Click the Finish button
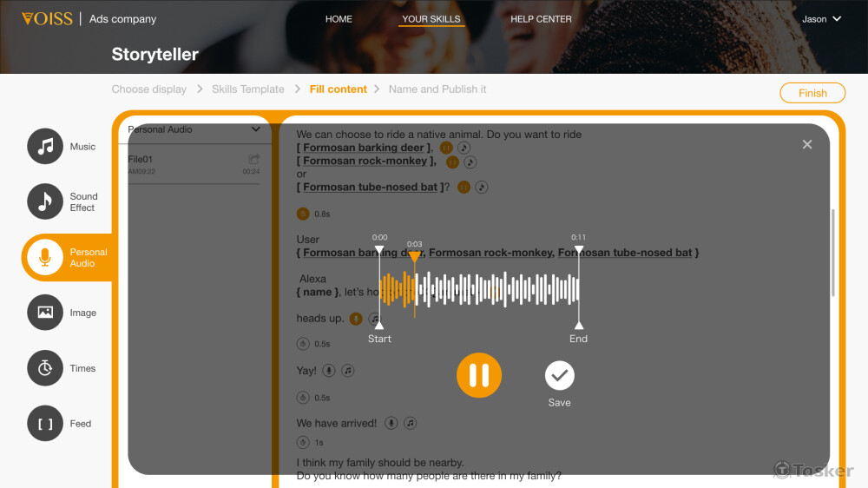The width and height of the screenshot is (868, 488). [x=812, y=93]
